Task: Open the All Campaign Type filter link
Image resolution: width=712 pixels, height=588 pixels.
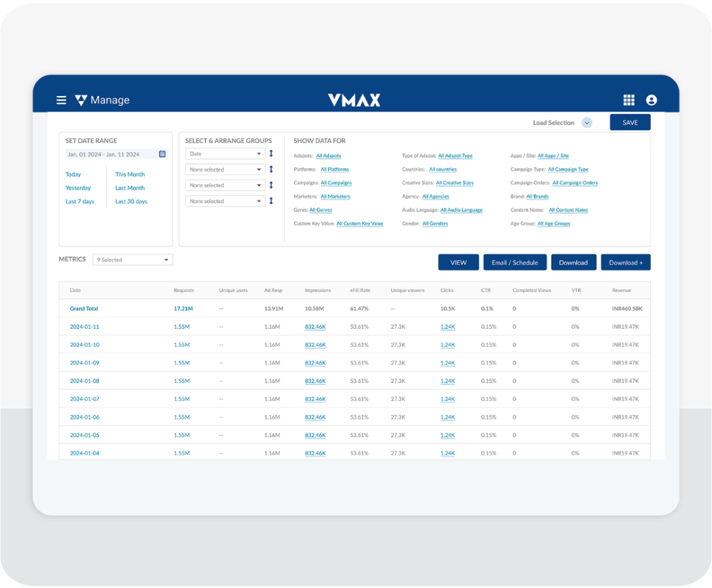Action: 568,169
